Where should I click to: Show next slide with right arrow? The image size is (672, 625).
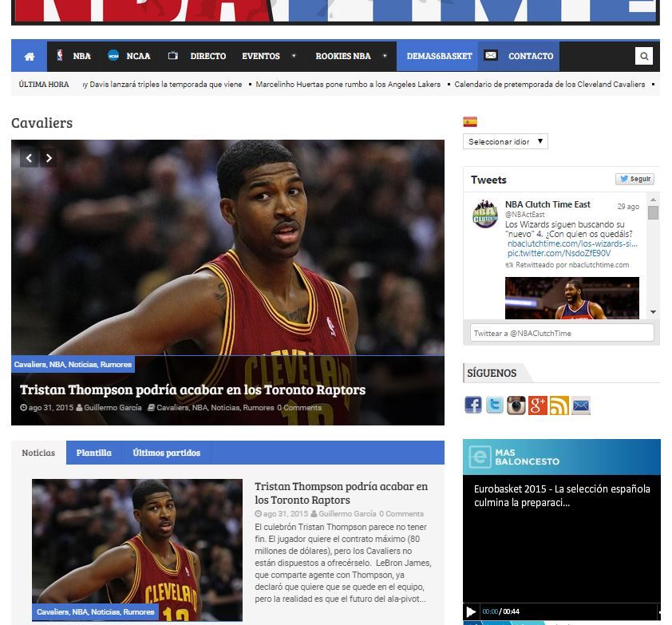point(49,158)
